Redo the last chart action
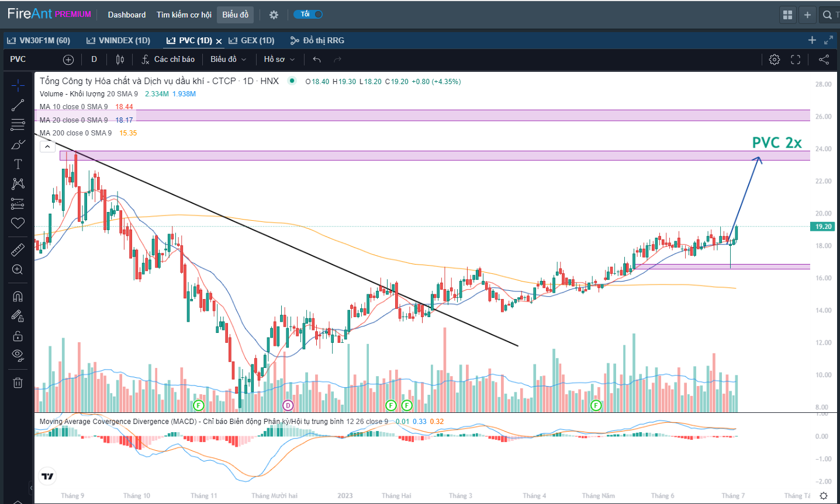 tap(337, 60)
